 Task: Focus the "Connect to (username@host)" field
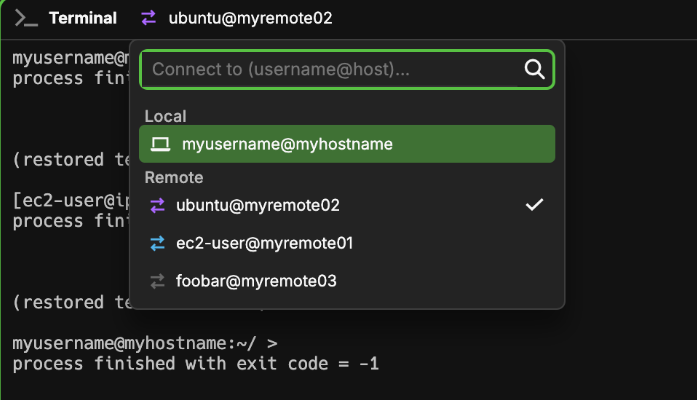(330, 70)
